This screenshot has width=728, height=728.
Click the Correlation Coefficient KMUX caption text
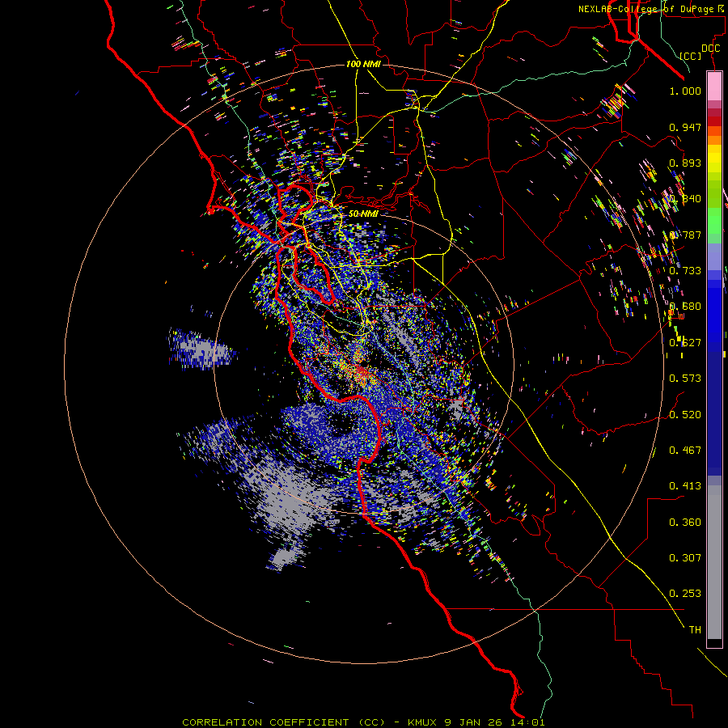[363, 722]
